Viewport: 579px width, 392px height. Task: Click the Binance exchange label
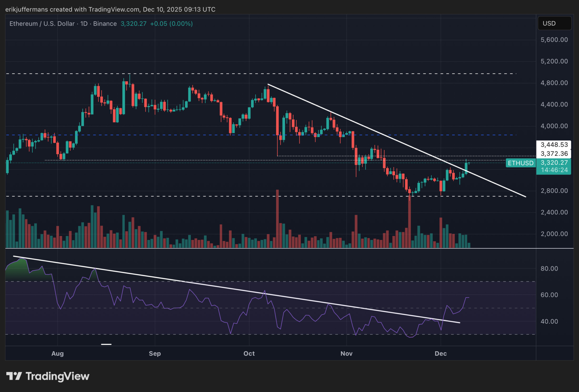click(x=105, y=24)
